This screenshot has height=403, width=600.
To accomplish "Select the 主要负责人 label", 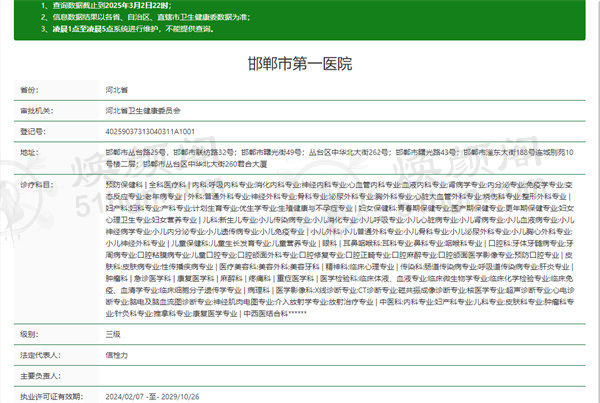I will pos(40,376).
